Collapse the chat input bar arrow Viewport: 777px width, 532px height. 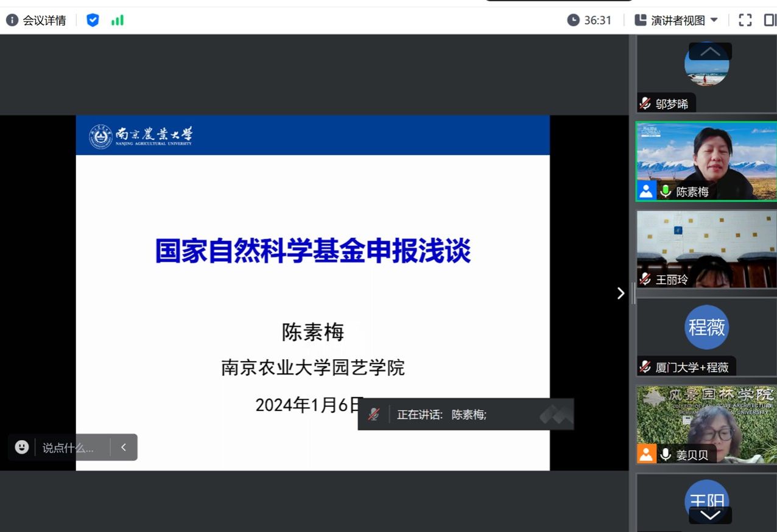tap(124, 447)
